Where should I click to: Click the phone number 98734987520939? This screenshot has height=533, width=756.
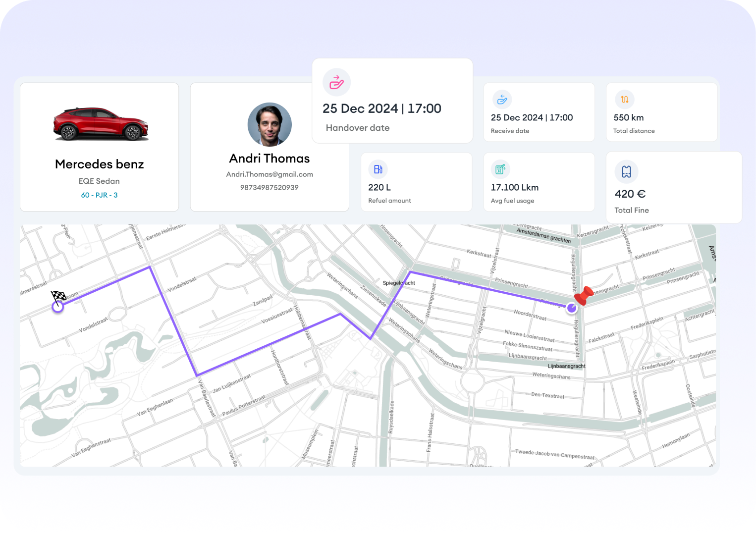pos(270,188)
